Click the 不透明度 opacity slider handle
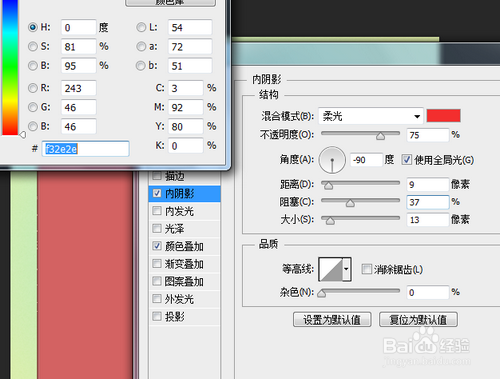The image size is (500, 379). tap(380, 135)
